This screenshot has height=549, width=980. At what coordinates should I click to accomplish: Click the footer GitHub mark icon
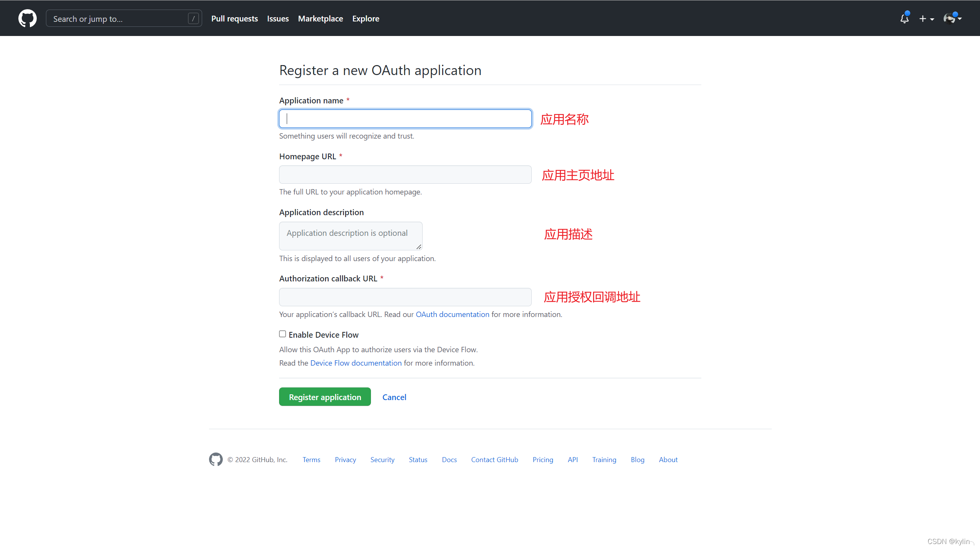click(216, 459)
